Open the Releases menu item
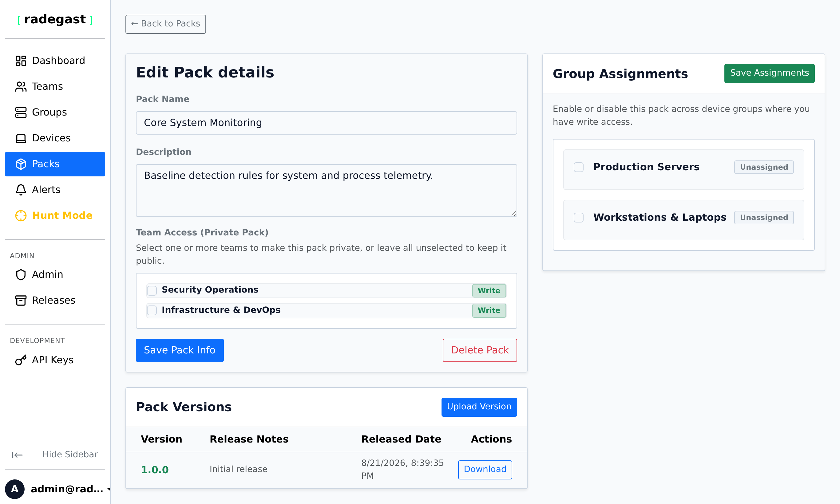The width and height of the screenshot is (840, 504). click(55, 300)
